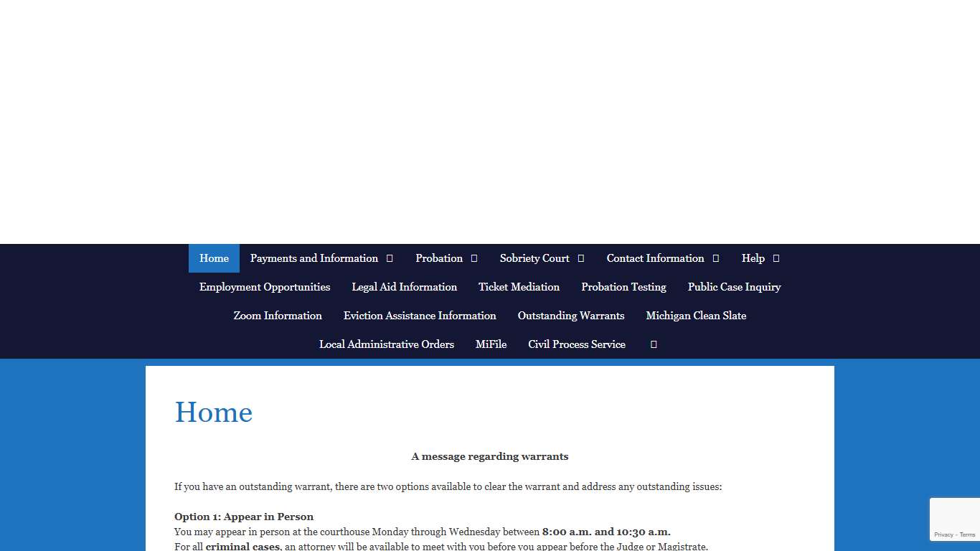Viewport: 980px width, 551px height.
Task: Expand Payments and Information submenu arrow
Action: click(x=390, y=258)
